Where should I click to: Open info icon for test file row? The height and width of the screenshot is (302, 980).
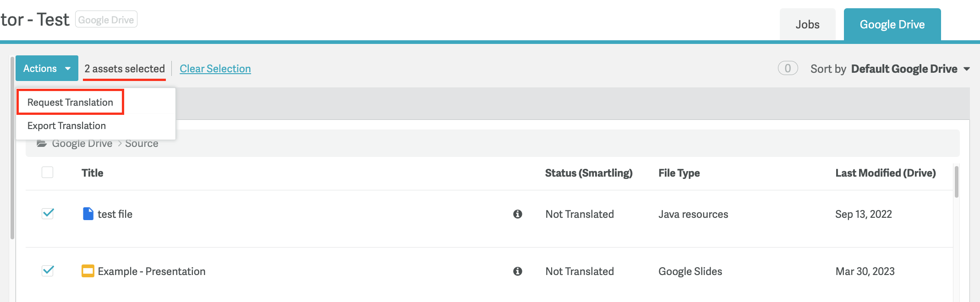[518, 214]
